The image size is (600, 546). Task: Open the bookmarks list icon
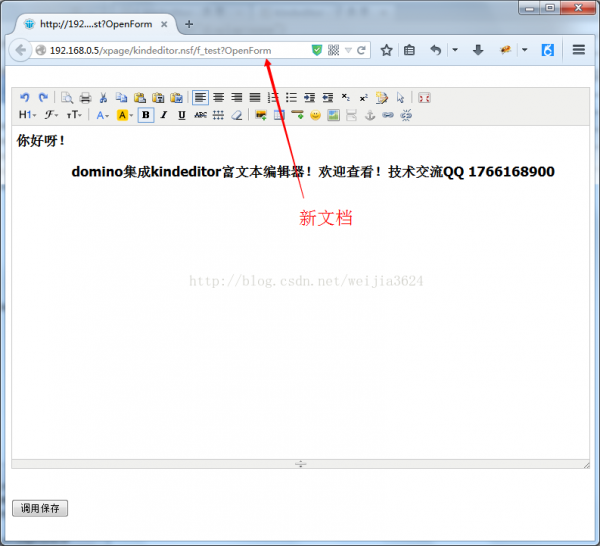(409, 50)
